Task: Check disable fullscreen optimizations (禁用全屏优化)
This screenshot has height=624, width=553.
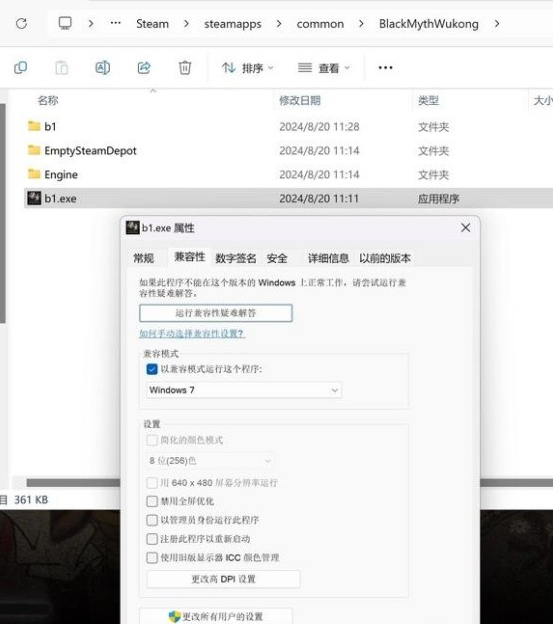Action: point(152,501)
